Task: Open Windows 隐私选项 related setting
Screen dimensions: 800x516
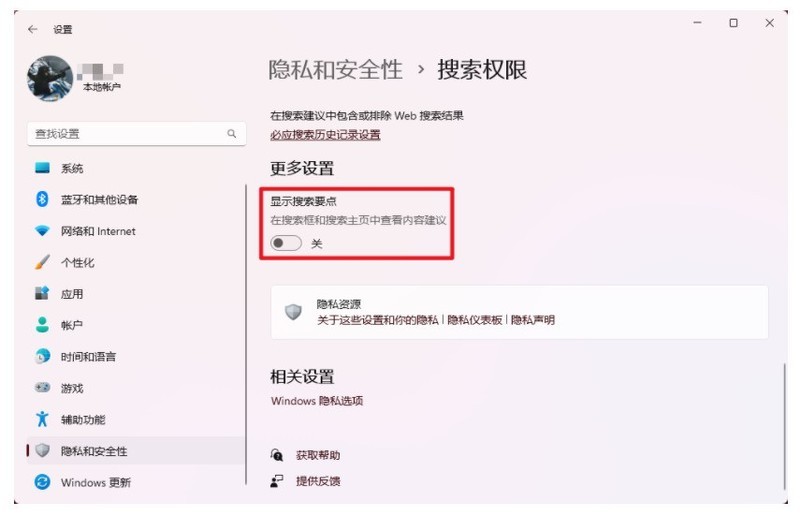Action: point(317,401)
